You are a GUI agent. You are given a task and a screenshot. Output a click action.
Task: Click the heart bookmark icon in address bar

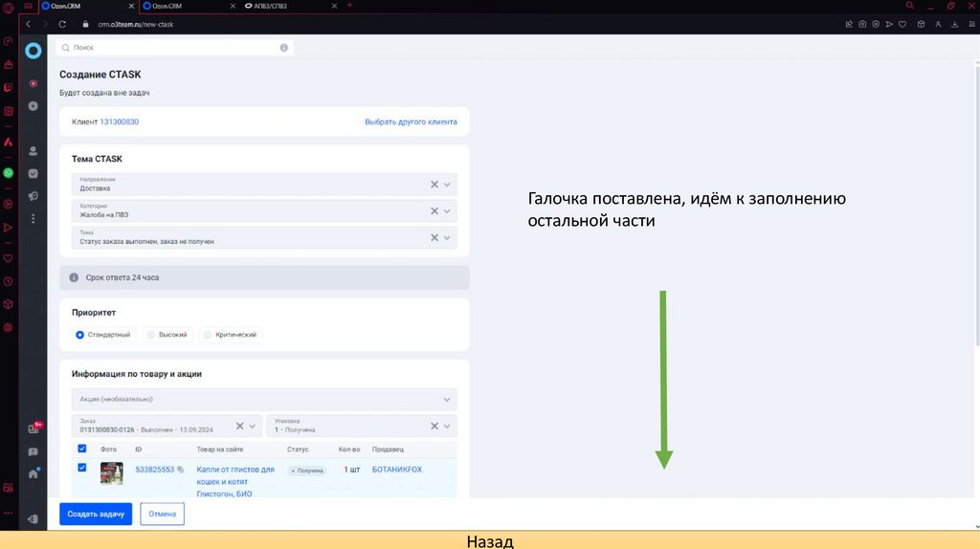(902, 24)
